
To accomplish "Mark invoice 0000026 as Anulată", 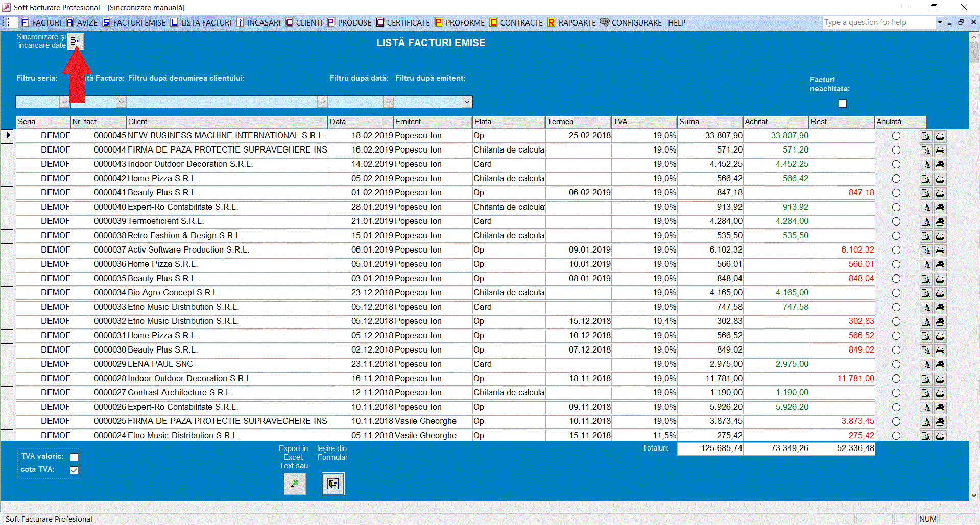I will tap(896, 407).
